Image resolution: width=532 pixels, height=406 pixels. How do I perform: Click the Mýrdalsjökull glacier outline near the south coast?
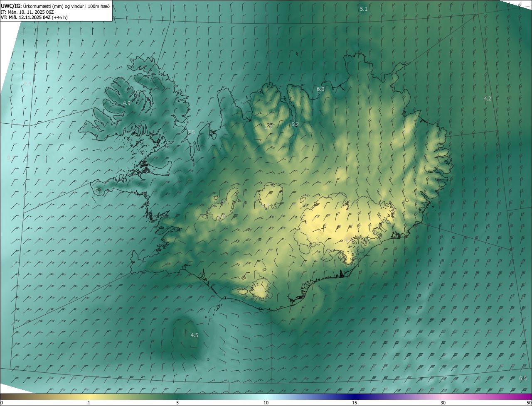pyautogui.click(x=261, y=289)
